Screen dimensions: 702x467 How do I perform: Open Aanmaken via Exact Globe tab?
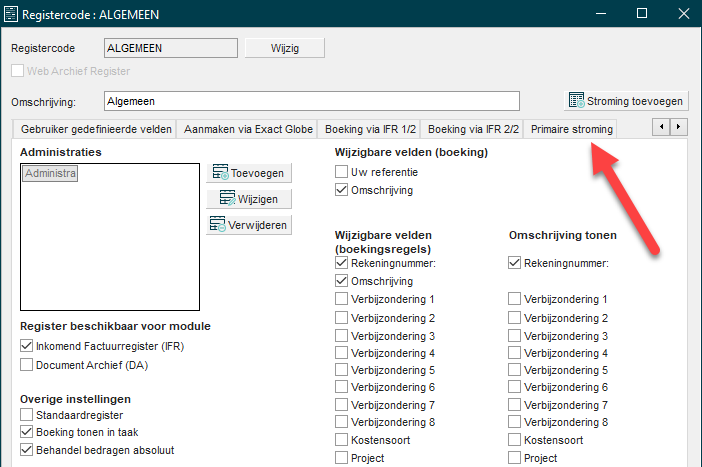tap(248, 129)
